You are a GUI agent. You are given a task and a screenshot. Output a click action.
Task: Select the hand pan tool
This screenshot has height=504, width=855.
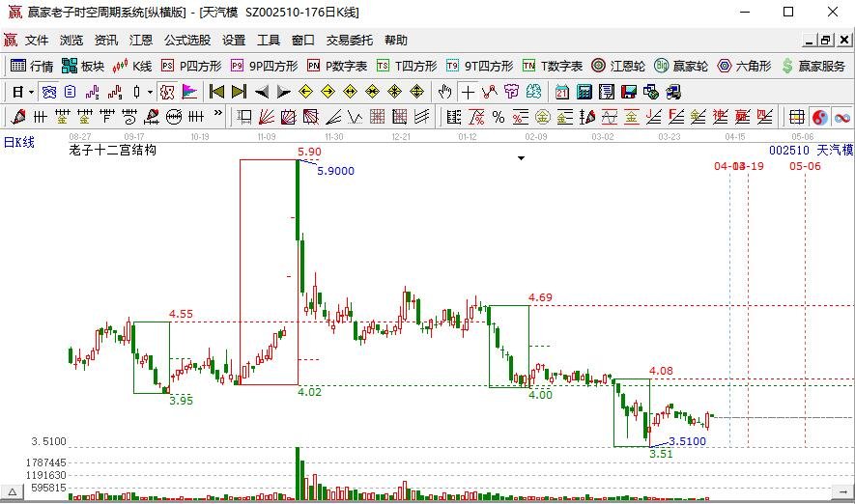pos(445,92)
